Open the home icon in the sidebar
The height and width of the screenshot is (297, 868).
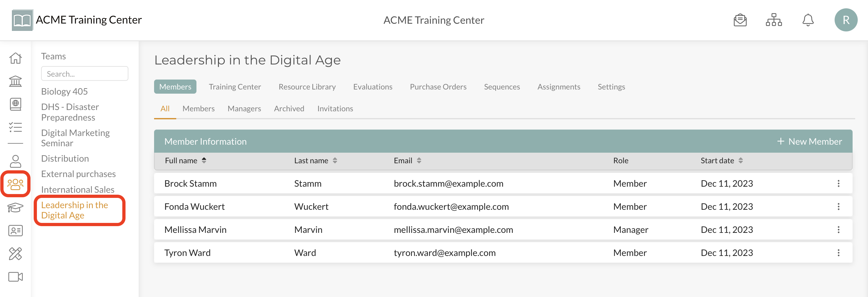pos(15,58)
